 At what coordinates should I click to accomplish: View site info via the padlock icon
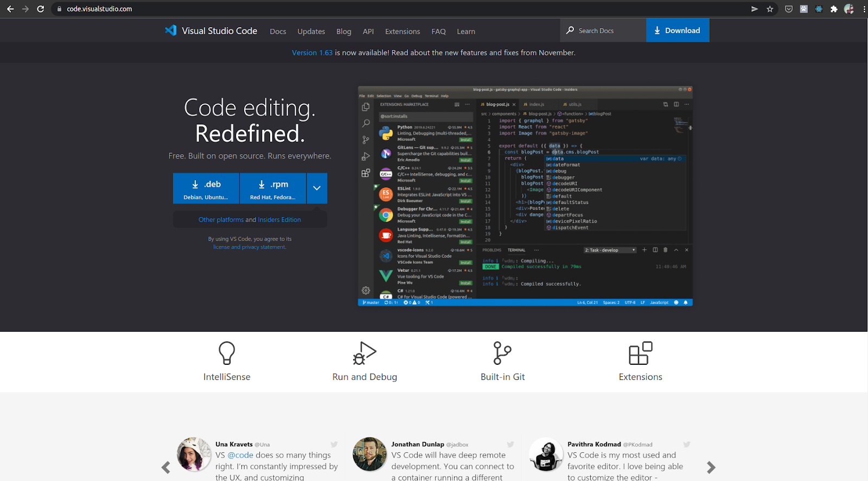click(60, 9)
